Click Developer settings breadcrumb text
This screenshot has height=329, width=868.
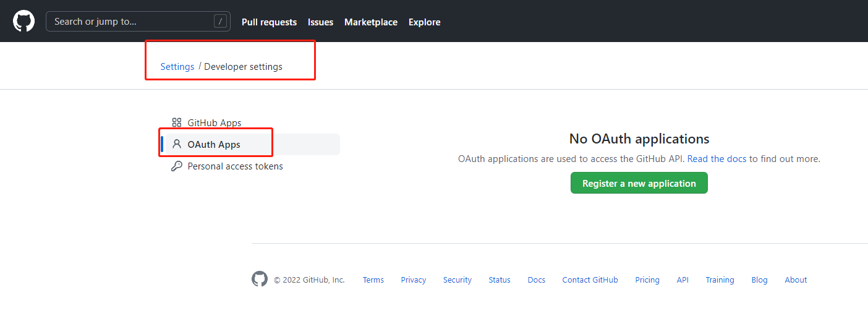(243, 67)
